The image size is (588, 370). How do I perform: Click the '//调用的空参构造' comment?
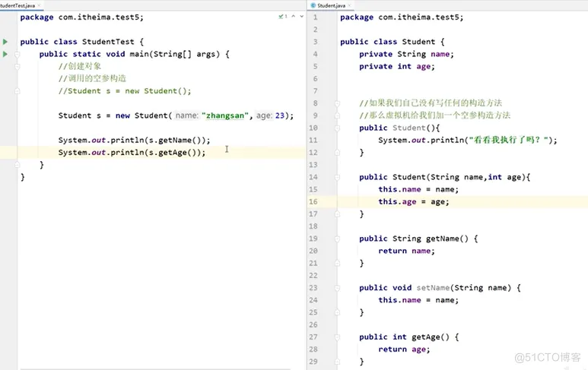coord(92,78)
